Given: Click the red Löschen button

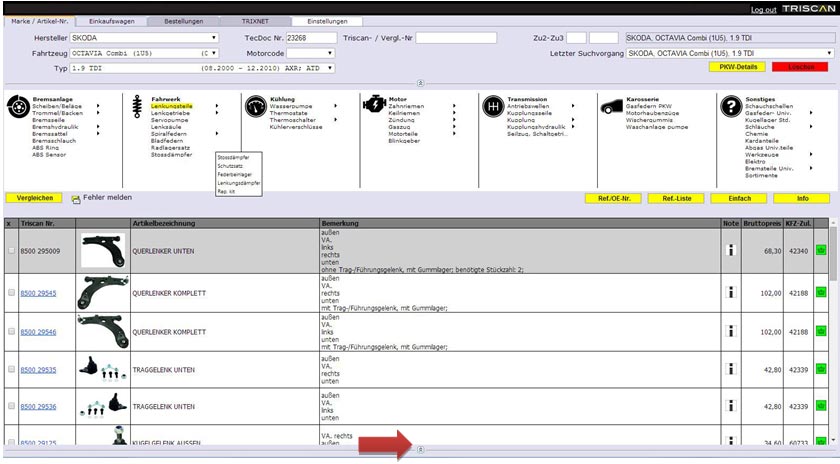Looking at the screenshot, I should 801,67.
